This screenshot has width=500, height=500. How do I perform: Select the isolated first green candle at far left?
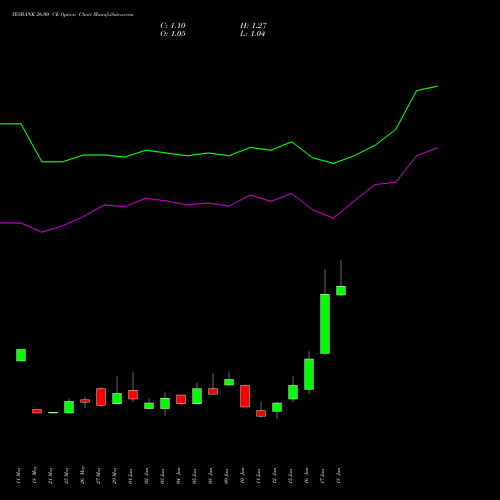click(21, 355)
